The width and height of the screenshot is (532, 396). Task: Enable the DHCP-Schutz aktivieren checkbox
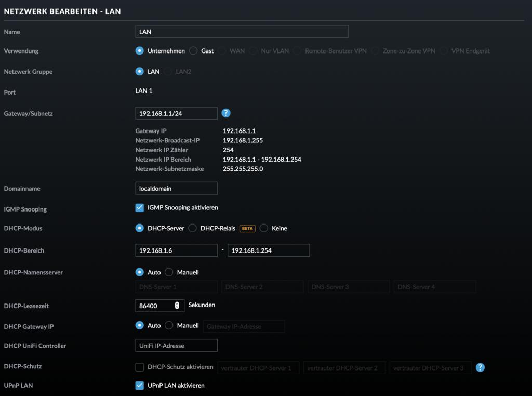tap(139, 367)
